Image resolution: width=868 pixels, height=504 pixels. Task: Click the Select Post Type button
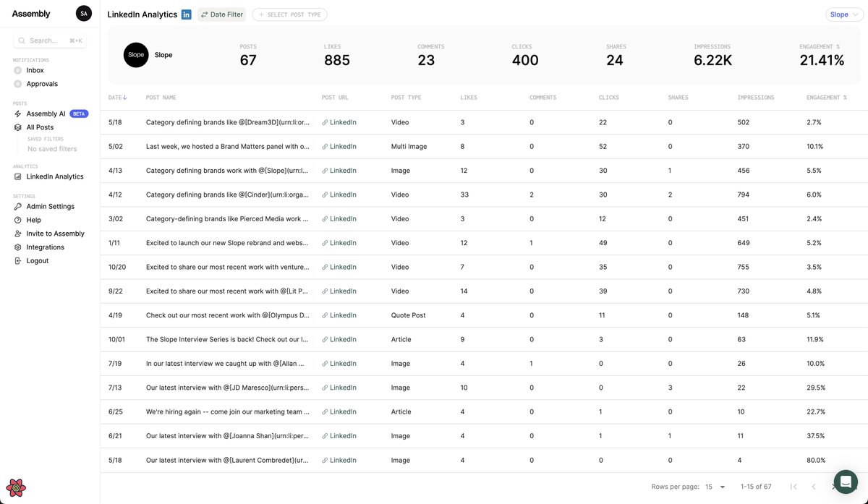pos(289,14)
